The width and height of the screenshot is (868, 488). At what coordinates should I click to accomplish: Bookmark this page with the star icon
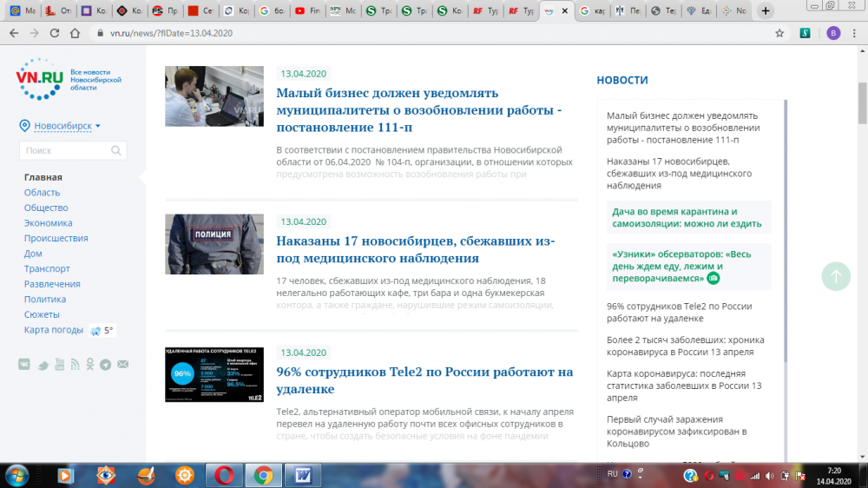[779, 33]
